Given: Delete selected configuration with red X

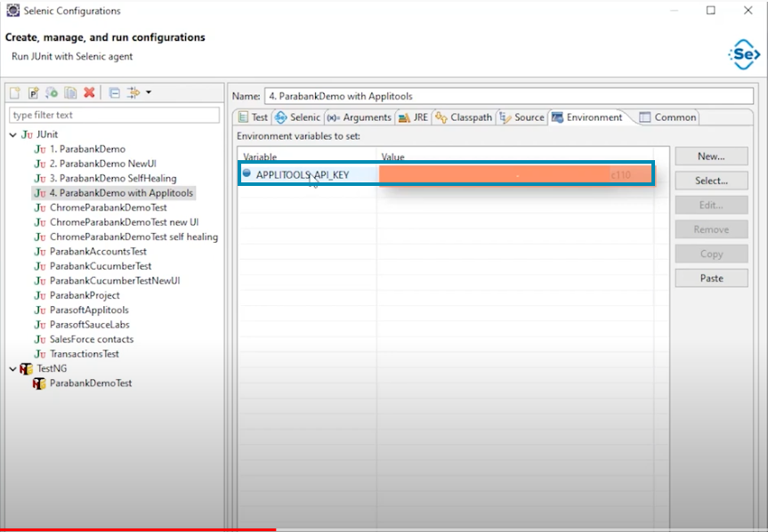Looking at the screenshot, I should tap(89, 93).
